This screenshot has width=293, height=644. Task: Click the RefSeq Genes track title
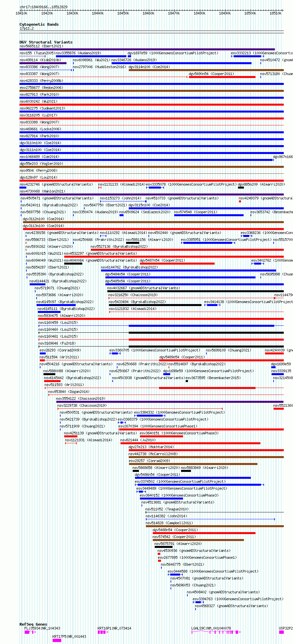(33, 624)
